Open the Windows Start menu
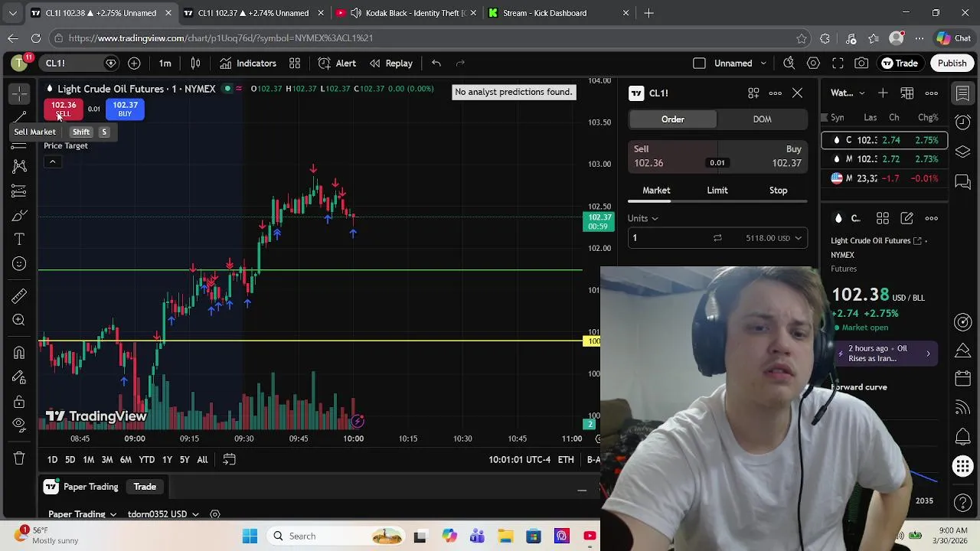Screen dimensions: 980x551 click(x=250, y=536)
